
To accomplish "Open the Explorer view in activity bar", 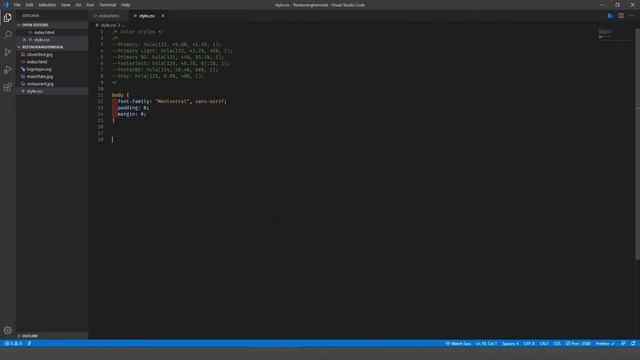I will 7,18.
